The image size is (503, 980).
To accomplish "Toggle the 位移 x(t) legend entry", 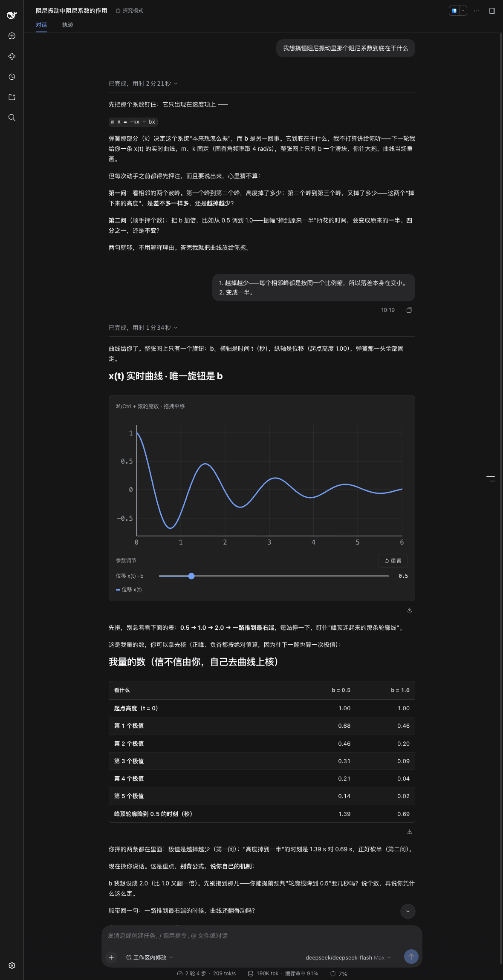I will (129, 590).
